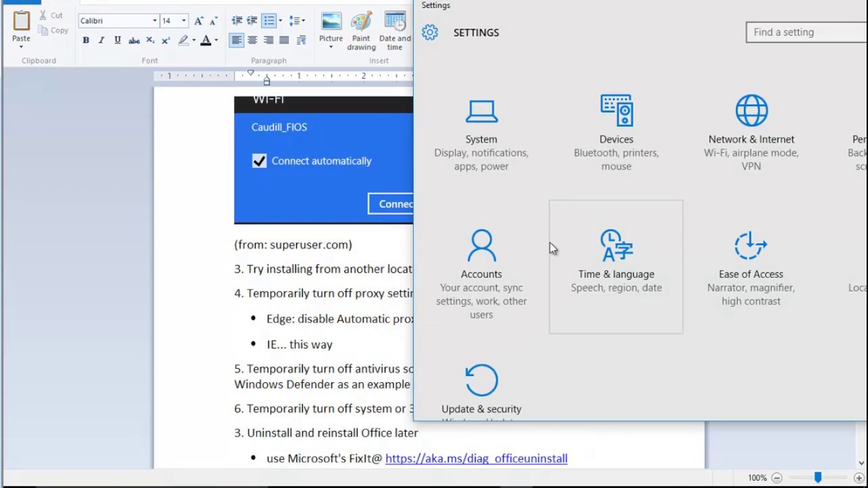The height and width of the screenshot is (488, 868).
Task: Toggle the Connect automatically checkbox
Action: (259, 161)
